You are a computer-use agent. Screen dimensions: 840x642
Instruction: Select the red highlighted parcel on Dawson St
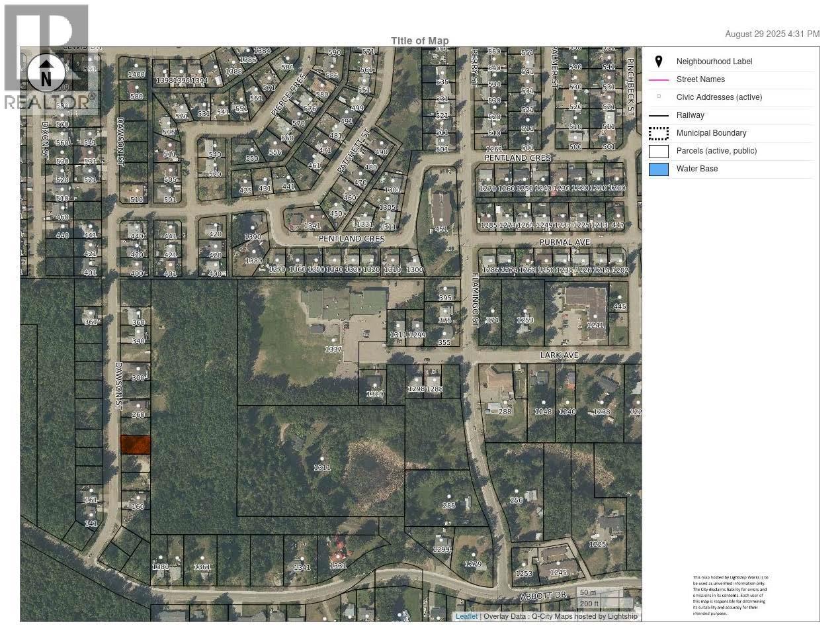click(x=135, y=445)
